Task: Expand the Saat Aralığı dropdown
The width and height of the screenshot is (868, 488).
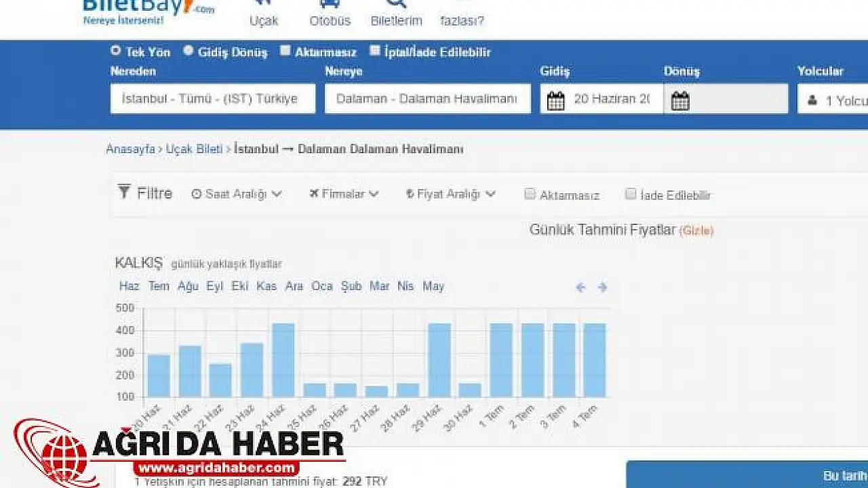Action: point(237,194)
